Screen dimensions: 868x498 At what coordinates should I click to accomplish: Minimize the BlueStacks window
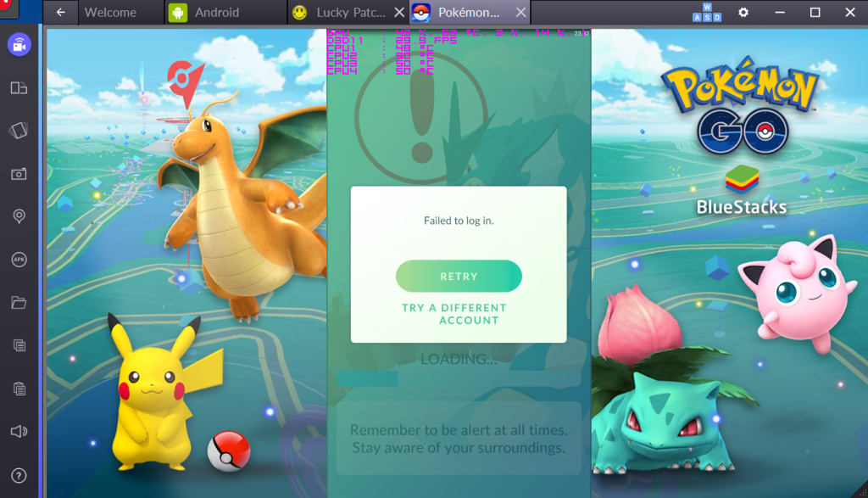click(x=780, y=12)
